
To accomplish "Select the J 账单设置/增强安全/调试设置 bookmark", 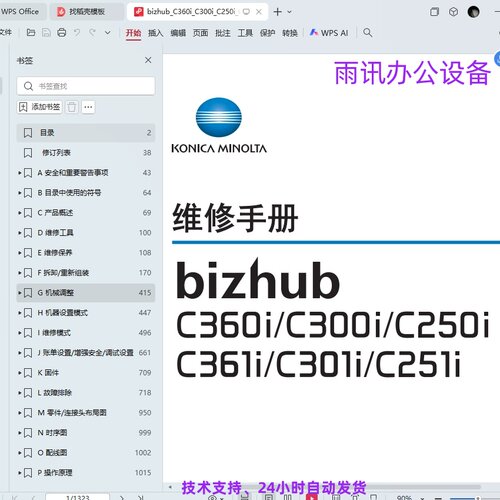I will coord(86,353).
